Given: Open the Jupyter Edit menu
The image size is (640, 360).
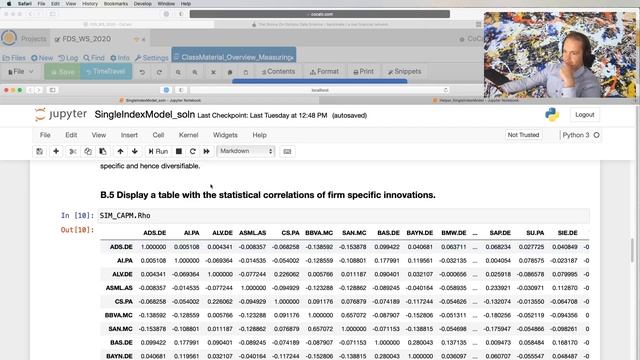Looking at the screenshot, I should click(x=71, y=135).
